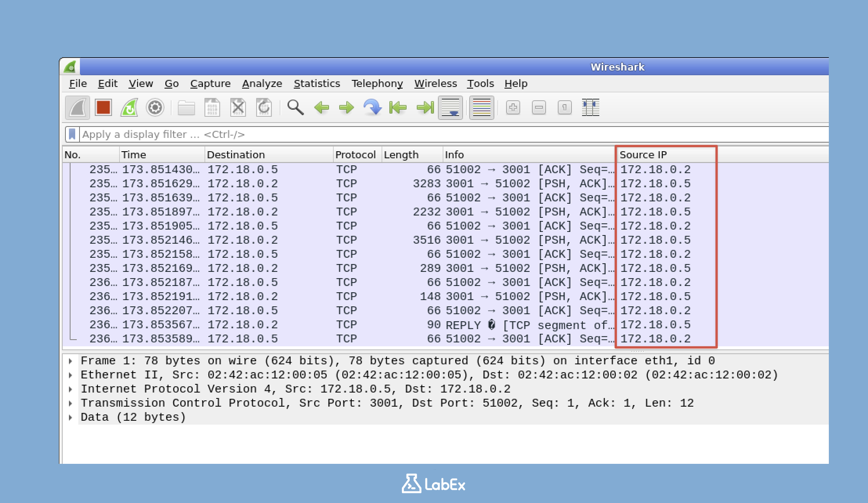
Task: Zoom in the main window text
Action: tap(513, 107)
